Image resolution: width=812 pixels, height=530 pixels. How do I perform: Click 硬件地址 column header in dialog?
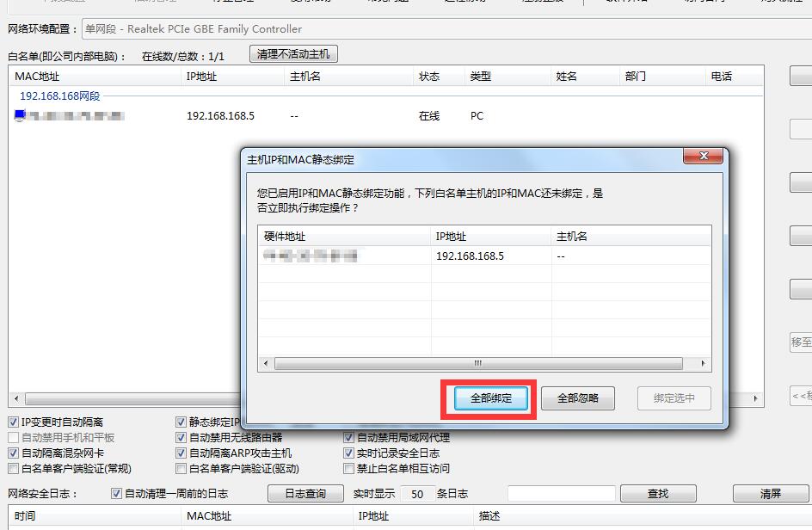click(344, 237)
